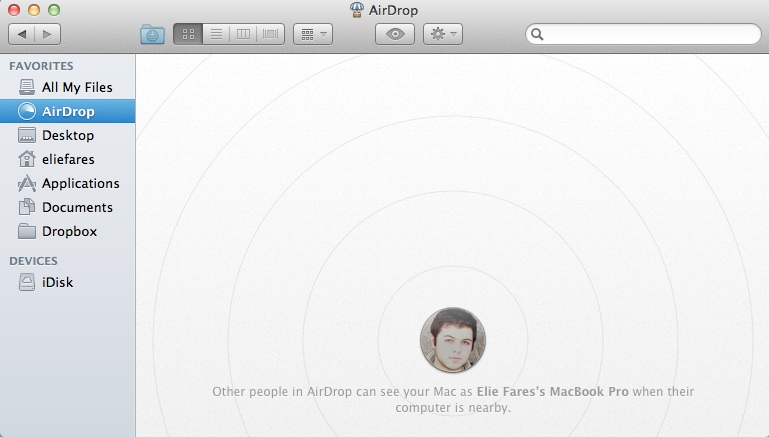This screenshot has width=769, height=437.
Task: Switch to Cover Flow view
Action: [271, 34]
